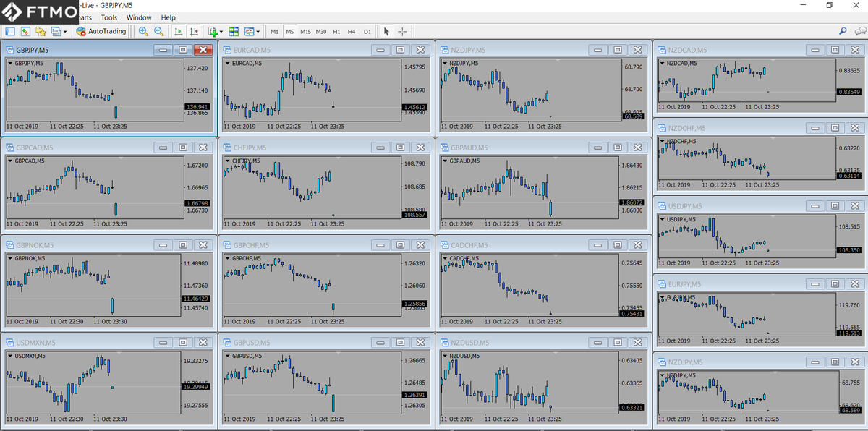
Task: Click the EURJPY,M5 window title icon
Action: pos(662,284)
